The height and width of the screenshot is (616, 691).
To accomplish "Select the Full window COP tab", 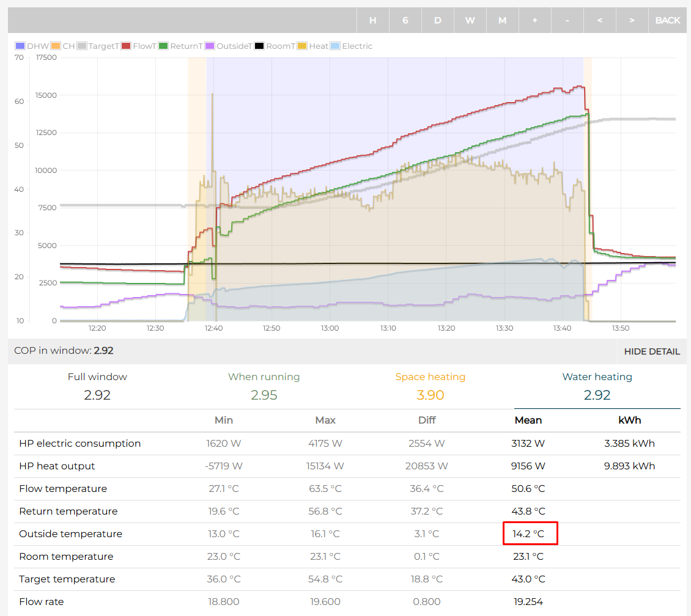I will tap(97, 386).
